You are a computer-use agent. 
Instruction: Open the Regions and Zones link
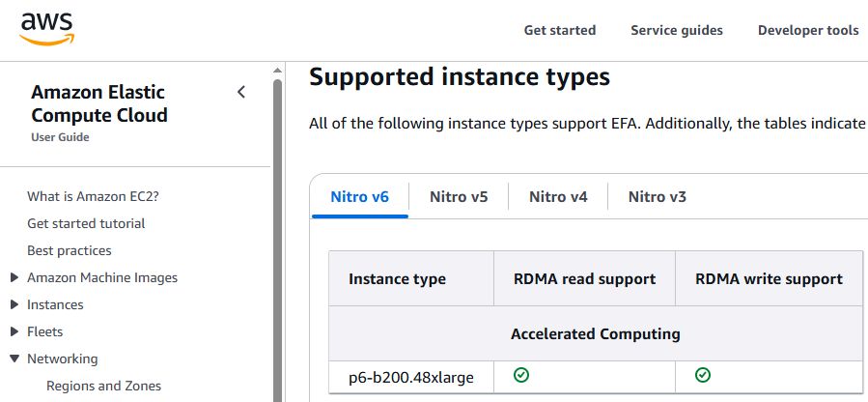103,386
